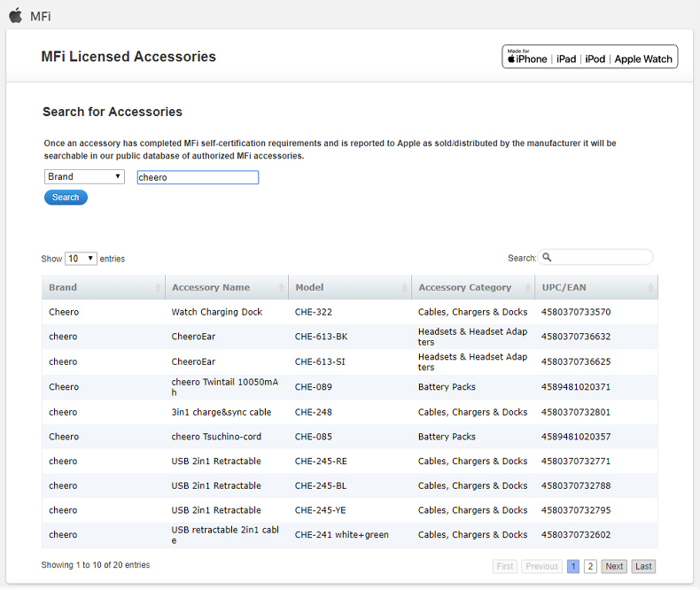The width and height of the screenshot is (700, 590).
Task: Click the Accessory Name column header
Action: coord(227,287)
